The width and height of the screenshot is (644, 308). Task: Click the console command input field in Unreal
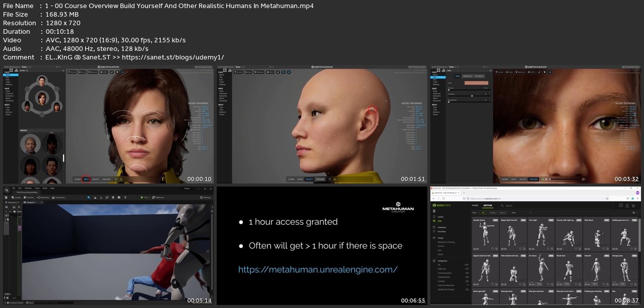54,303
